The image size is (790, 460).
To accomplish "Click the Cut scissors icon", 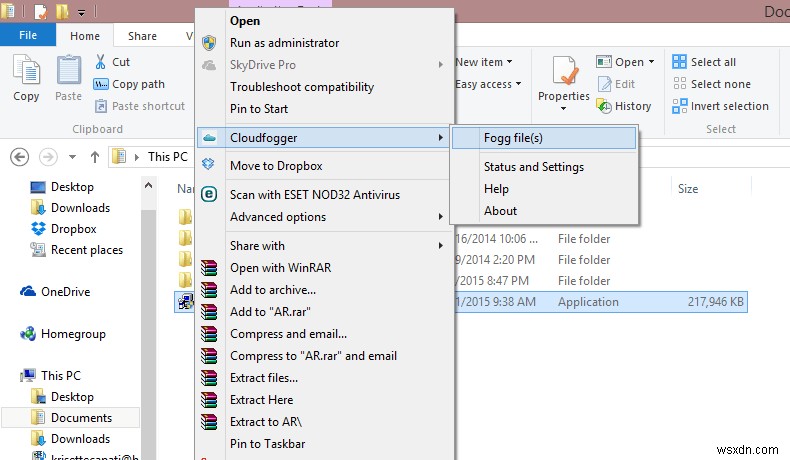I will tap(100, 62).
